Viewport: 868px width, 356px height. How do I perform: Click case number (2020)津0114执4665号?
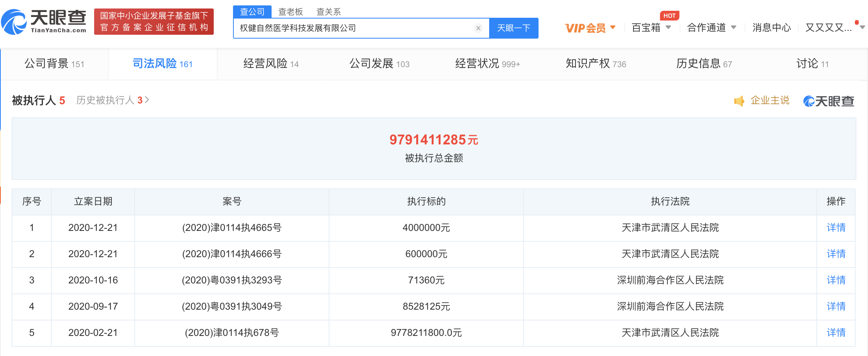232,228
